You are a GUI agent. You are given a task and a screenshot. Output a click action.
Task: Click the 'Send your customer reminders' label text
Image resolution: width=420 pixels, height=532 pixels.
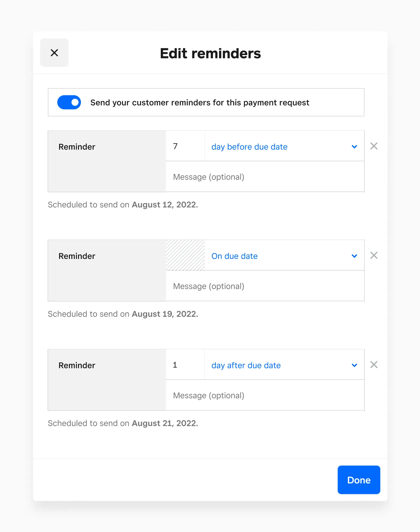click(x=199, y=103)
